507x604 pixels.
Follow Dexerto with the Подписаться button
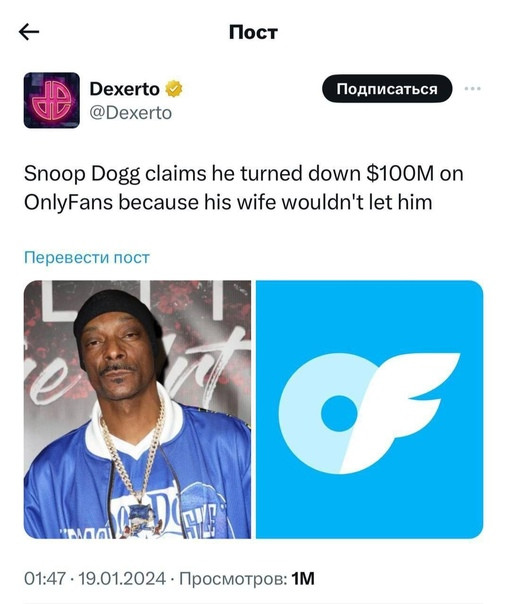[x=387, y=89]
